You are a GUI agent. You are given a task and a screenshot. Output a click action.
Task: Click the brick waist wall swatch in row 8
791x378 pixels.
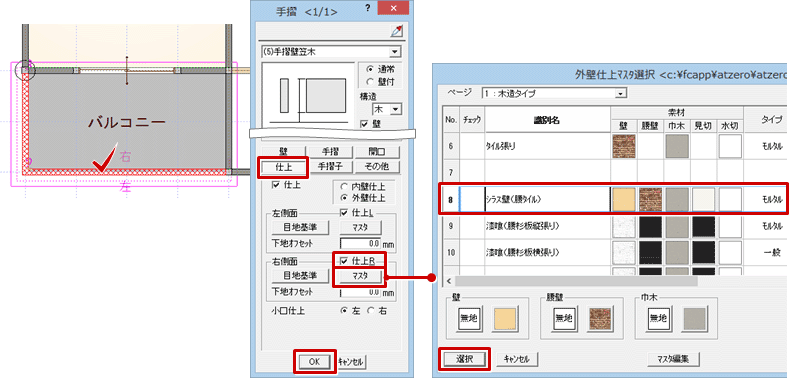pos(651,199)
